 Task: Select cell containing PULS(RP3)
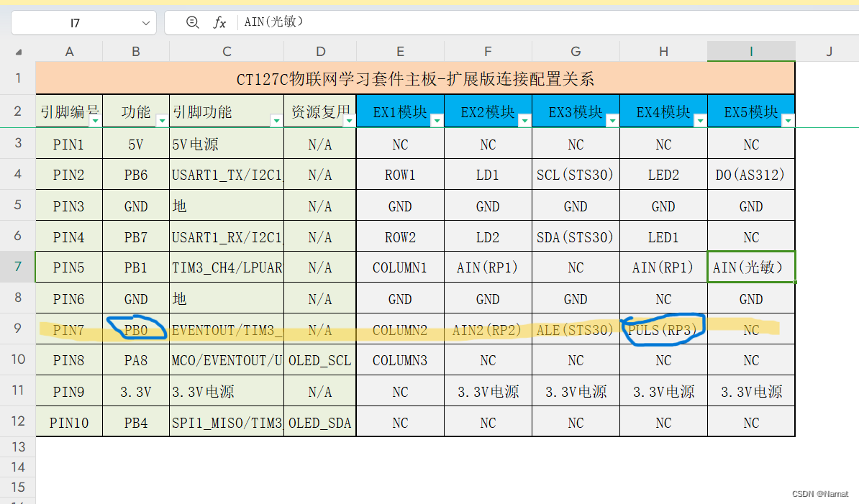click(663, 329)
